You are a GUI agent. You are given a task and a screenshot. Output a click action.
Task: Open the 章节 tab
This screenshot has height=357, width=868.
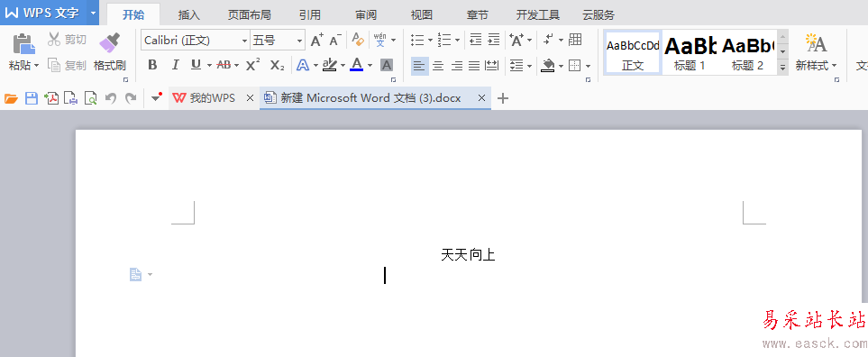point(477,15)
